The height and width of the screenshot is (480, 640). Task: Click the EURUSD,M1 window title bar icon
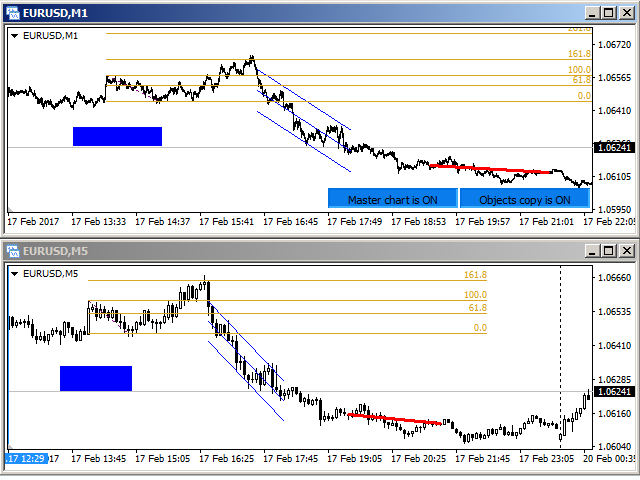12,12
